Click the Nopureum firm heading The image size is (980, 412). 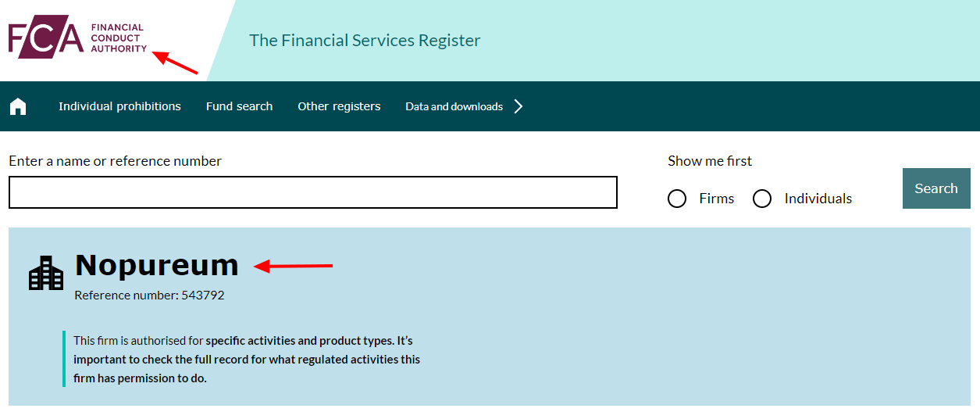pos(157,266)
